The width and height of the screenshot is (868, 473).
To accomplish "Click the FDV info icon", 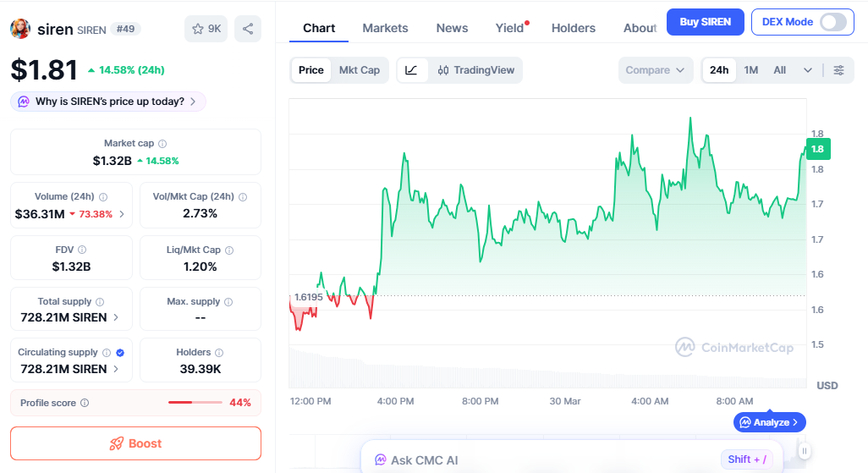I will tap(82, 250).
